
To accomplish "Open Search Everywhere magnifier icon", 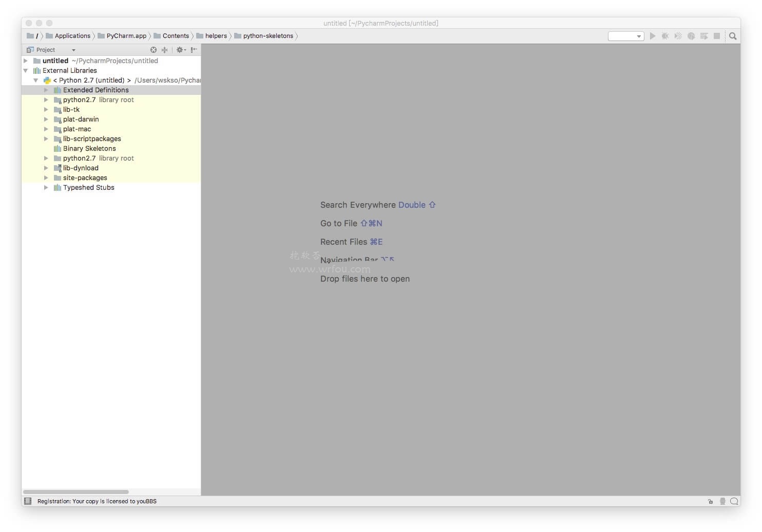I will click(x=733, y=36).
